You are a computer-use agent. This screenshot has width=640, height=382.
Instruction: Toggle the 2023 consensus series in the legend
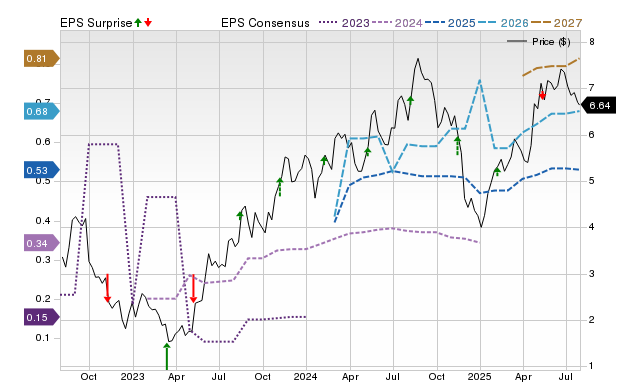[x=344, y=23]
